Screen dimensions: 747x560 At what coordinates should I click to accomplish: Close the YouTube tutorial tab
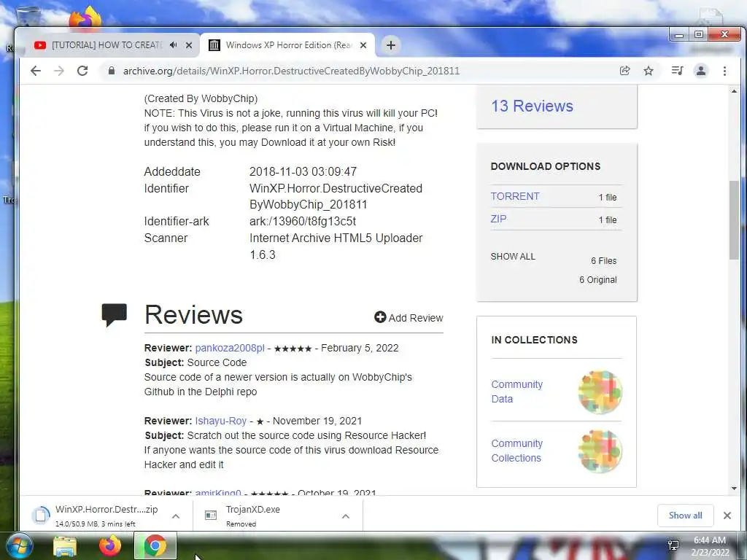(189, 45)
